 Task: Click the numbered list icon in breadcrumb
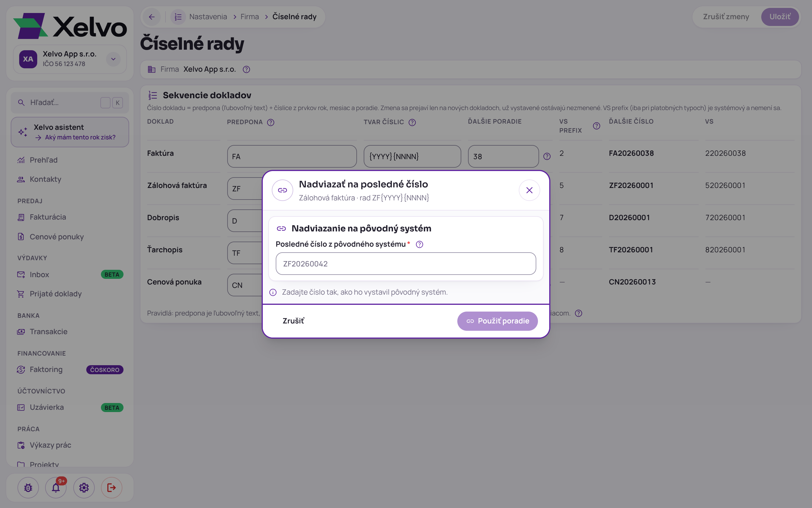(178, 17)
